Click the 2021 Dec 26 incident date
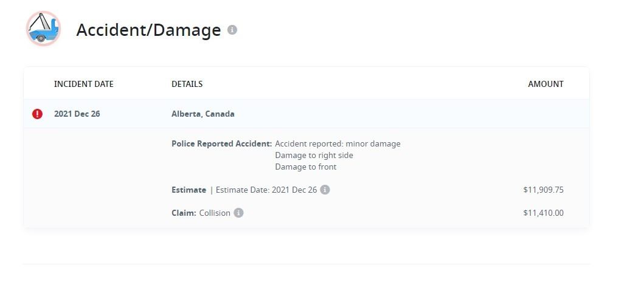This screenshot has height=293, width=644. [x=77, y=114]
